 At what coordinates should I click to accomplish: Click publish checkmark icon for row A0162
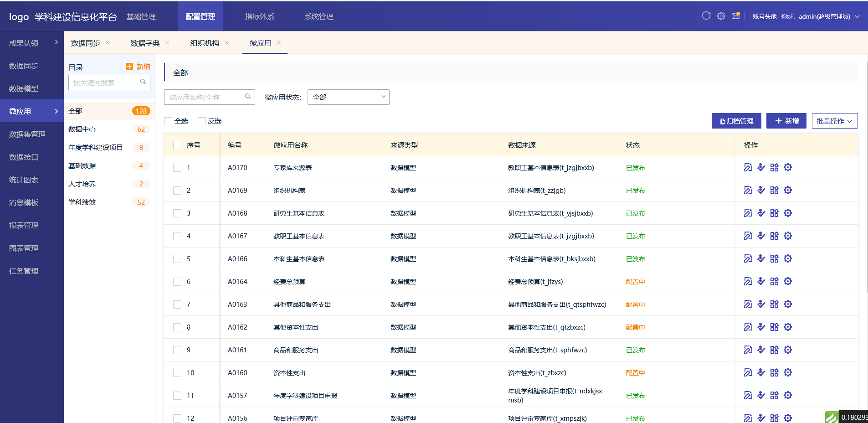(x=761, y=327)
